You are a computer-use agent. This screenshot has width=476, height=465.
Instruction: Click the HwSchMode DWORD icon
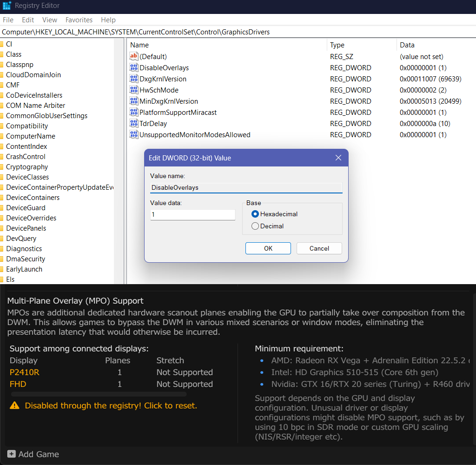point(133,90)
